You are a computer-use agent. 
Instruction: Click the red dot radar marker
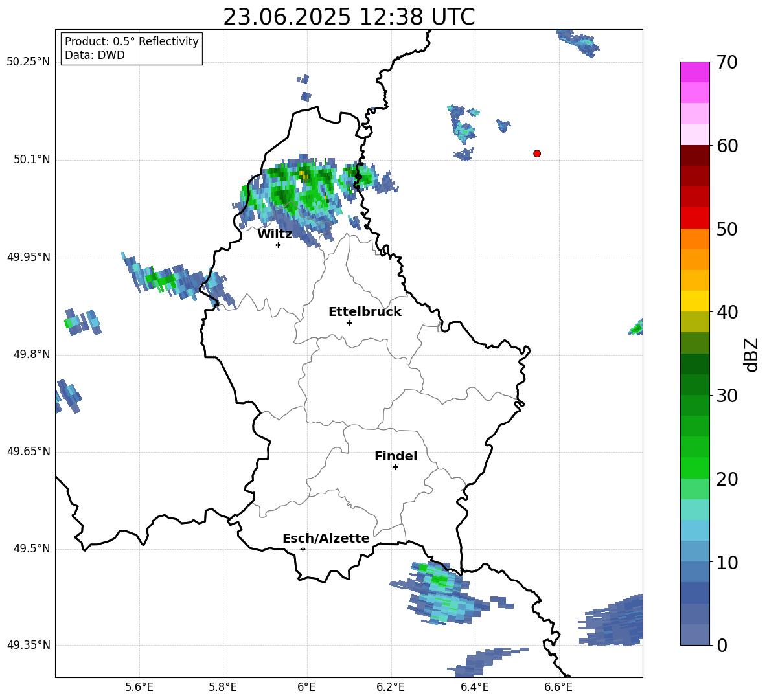click(536, 153)
